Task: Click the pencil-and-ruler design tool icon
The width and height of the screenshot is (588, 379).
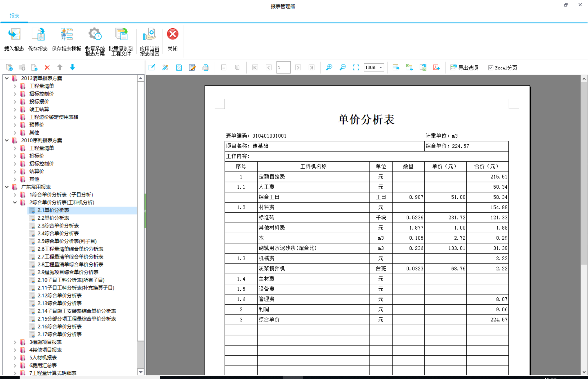Action: (165, 67)
